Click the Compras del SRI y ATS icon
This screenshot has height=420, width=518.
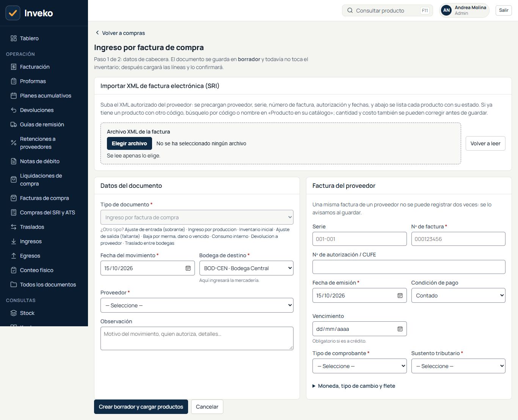click(14, 212)
